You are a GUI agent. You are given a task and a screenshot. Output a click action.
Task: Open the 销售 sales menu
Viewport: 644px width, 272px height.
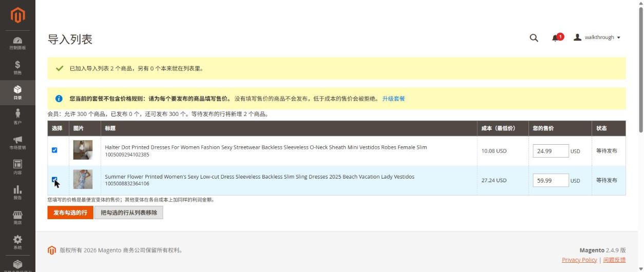[x=17, y=68]
